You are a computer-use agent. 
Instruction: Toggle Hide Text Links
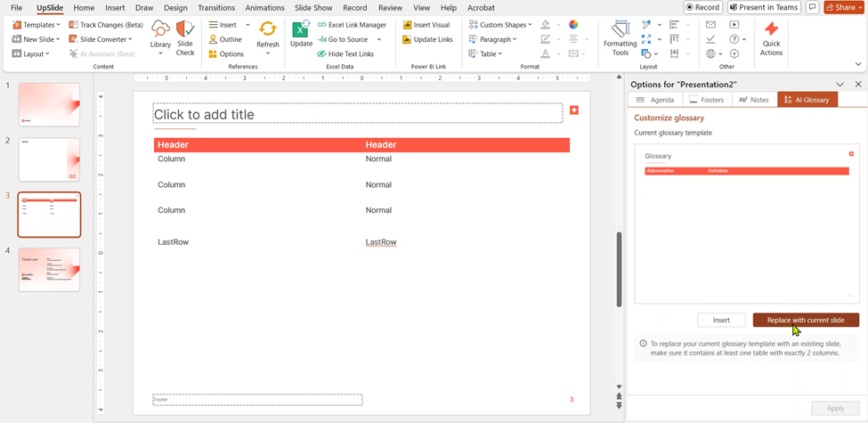345,53
